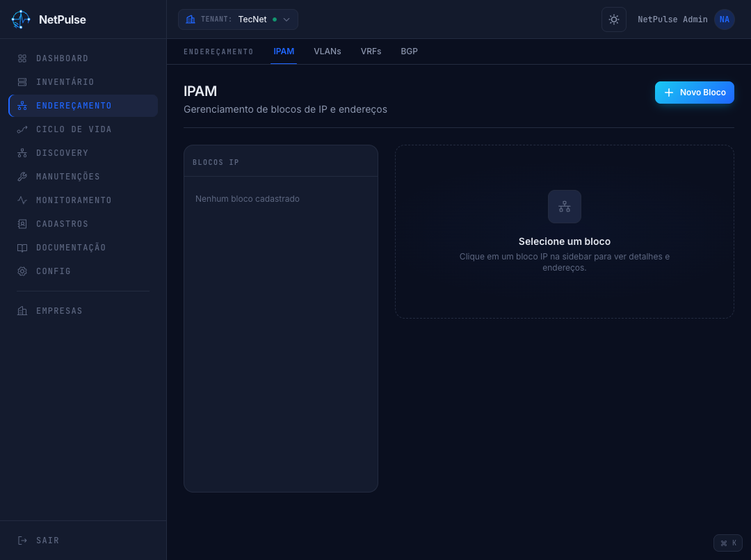
Task: Select Endereçamento label in sidebar
Action: point(74,106)
